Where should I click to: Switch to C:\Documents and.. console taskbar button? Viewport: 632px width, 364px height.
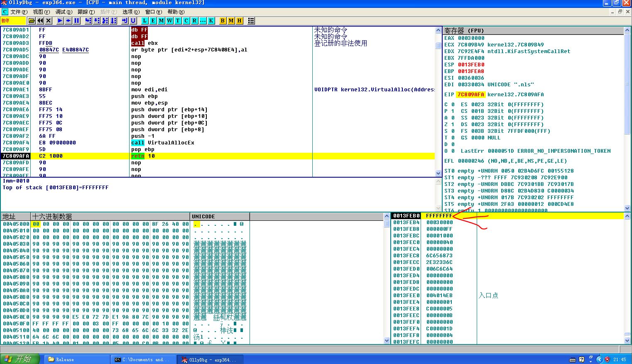click(143, 359)
